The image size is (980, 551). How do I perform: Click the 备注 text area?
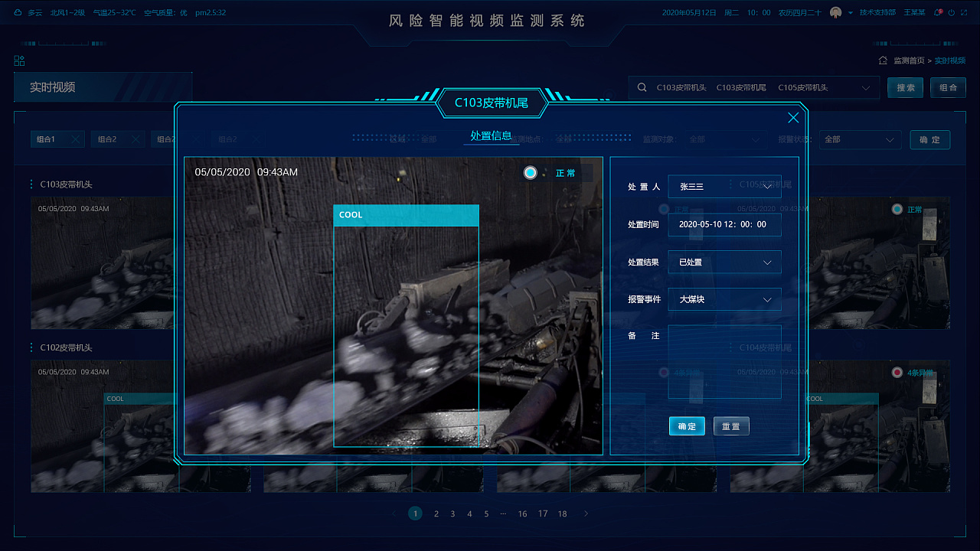[724, 362]
